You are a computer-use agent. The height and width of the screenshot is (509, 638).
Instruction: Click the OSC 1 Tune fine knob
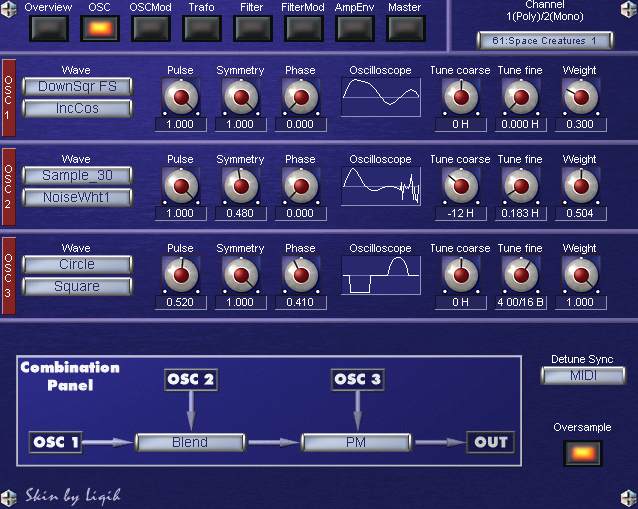coord(519,98)
